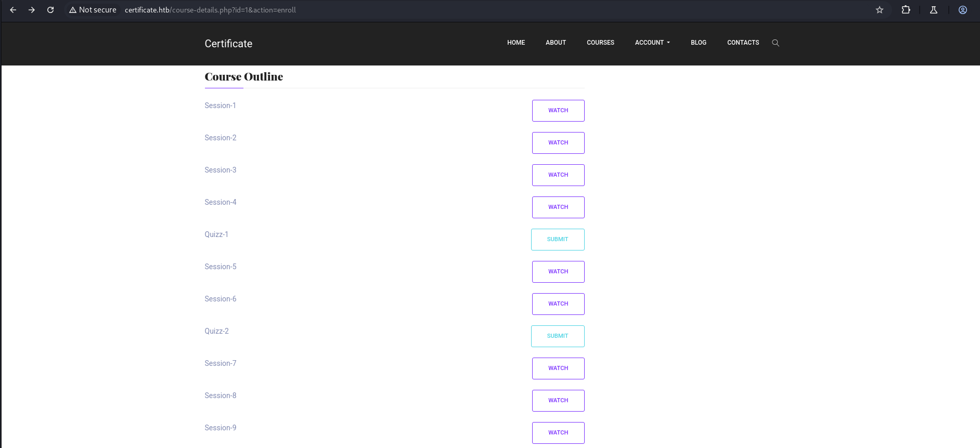Watch Session-7 video
The width and height of the screenshot is (980, 448).
(x=558, y=368)
